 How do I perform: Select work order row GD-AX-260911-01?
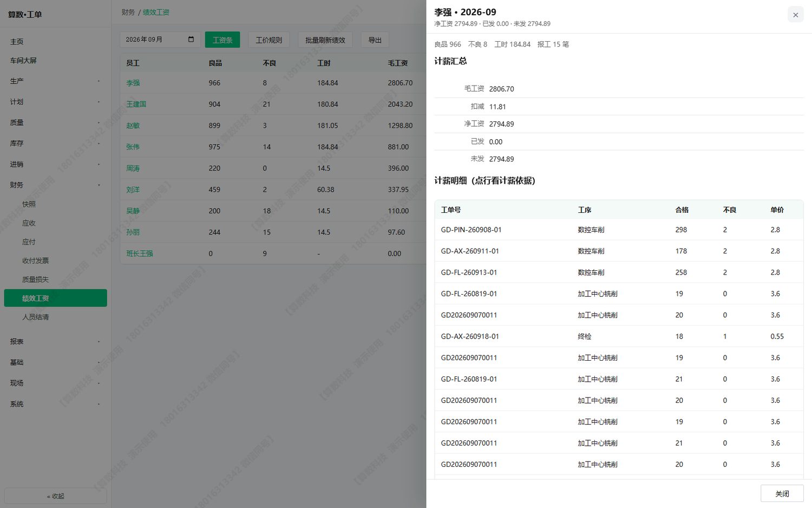coord(619,251)
